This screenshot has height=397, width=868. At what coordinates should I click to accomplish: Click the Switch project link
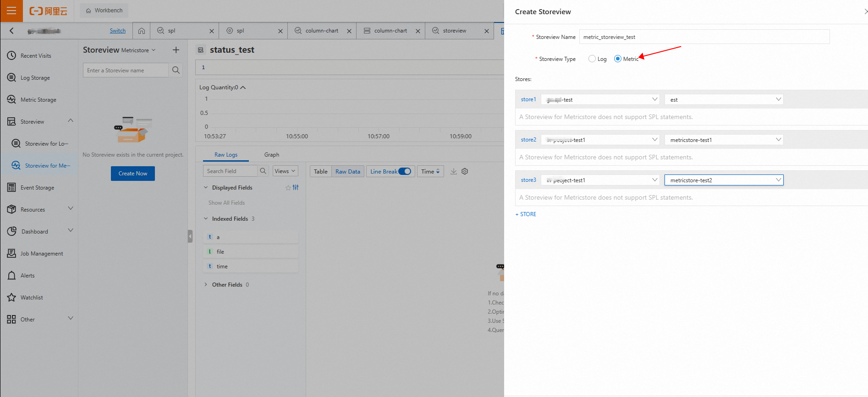tap(118, 31)
